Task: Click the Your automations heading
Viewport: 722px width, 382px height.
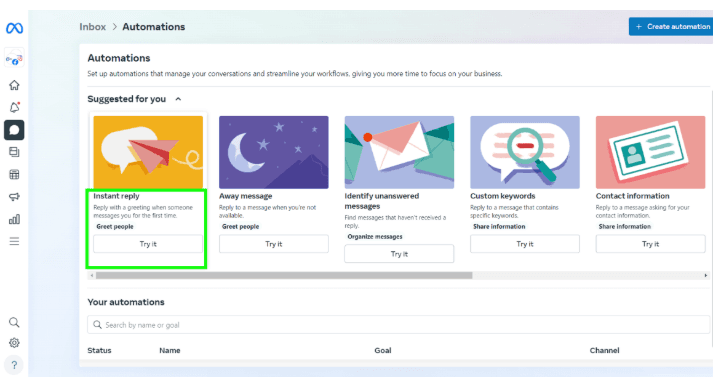Action: (x=126, y=302)
